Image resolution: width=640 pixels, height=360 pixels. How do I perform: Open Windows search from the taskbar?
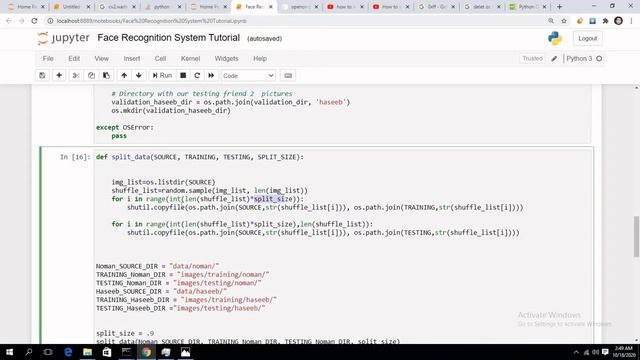tap(29, 352)
